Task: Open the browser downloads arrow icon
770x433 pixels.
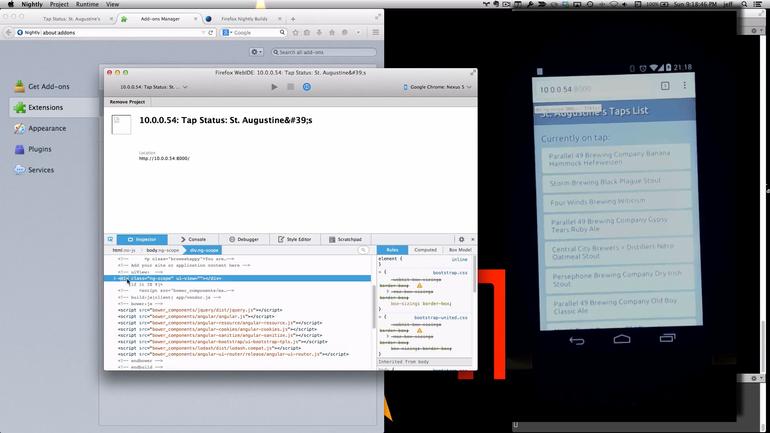Action: pyautogui.click(x=319, y=32)
